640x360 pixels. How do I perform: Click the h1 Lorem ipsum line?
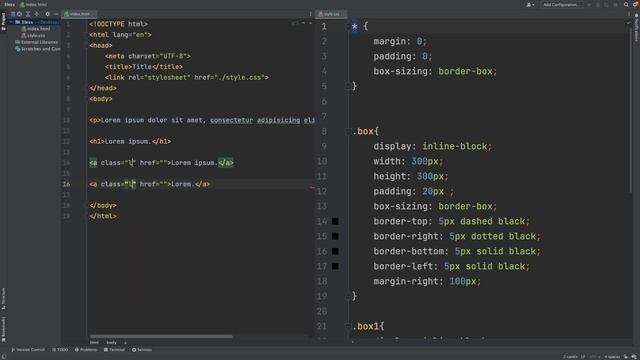tap(130, 142)
